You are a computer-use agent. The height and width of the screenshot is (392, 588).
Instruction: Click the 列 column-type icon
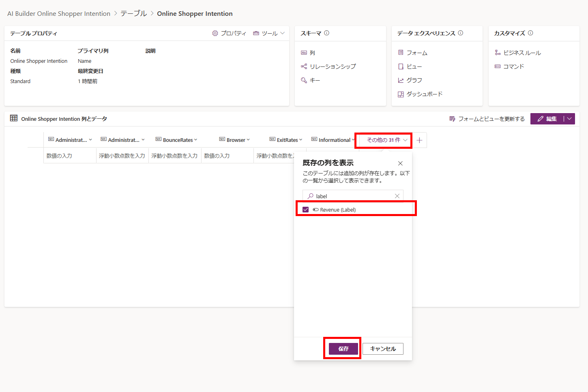304,53
